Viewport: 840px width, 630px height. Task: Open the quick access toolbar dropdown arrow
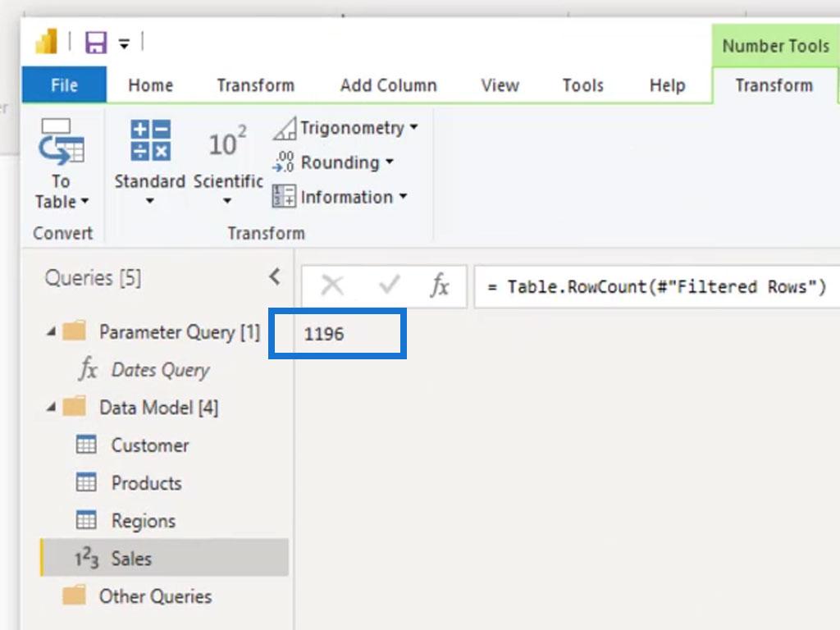coord(124,44)
